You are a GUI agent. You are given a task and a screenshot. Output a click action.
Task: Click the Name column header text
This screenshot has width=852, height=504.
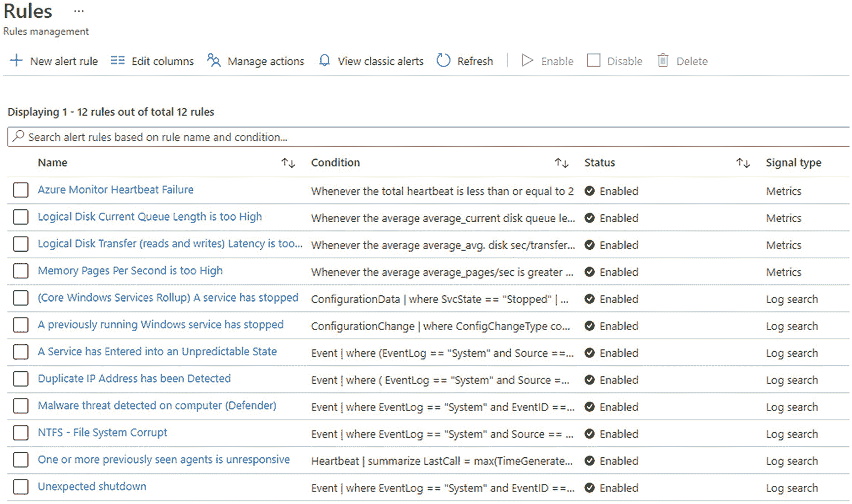pyautogui.click(x=52, y=163)
